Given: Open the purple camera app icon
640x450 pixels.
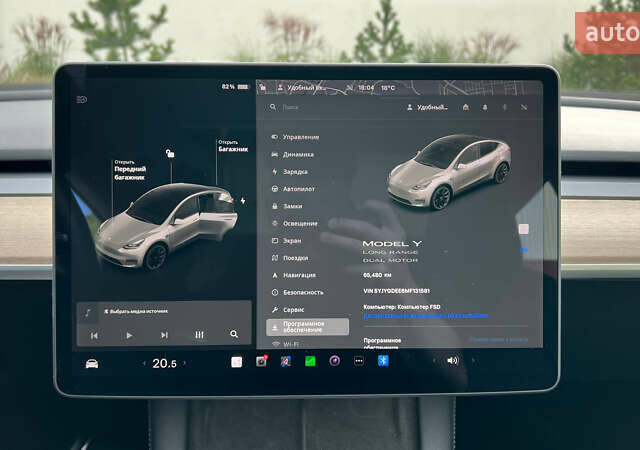Looking at the screenshot, I should click(335, 361).
